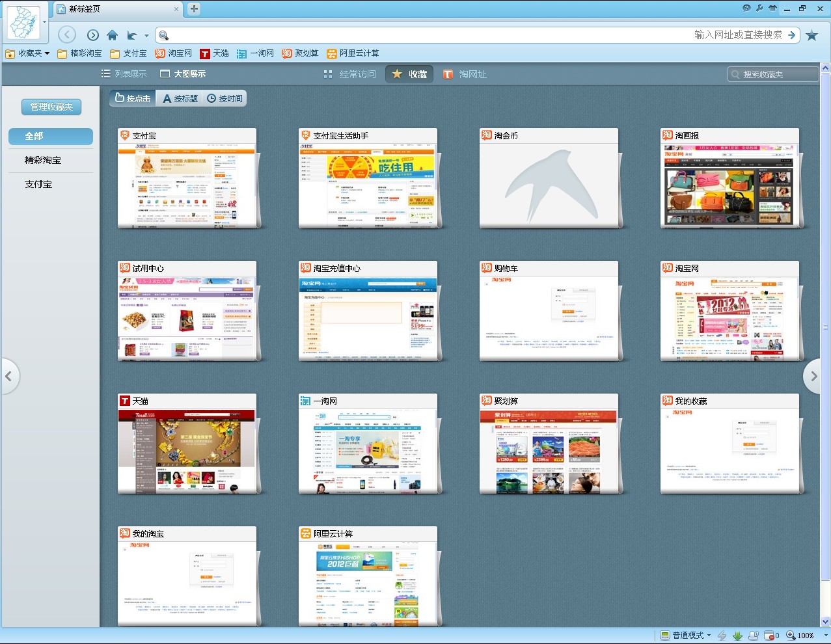
Task: Open a new tab with the plus button
Action: 194,9
